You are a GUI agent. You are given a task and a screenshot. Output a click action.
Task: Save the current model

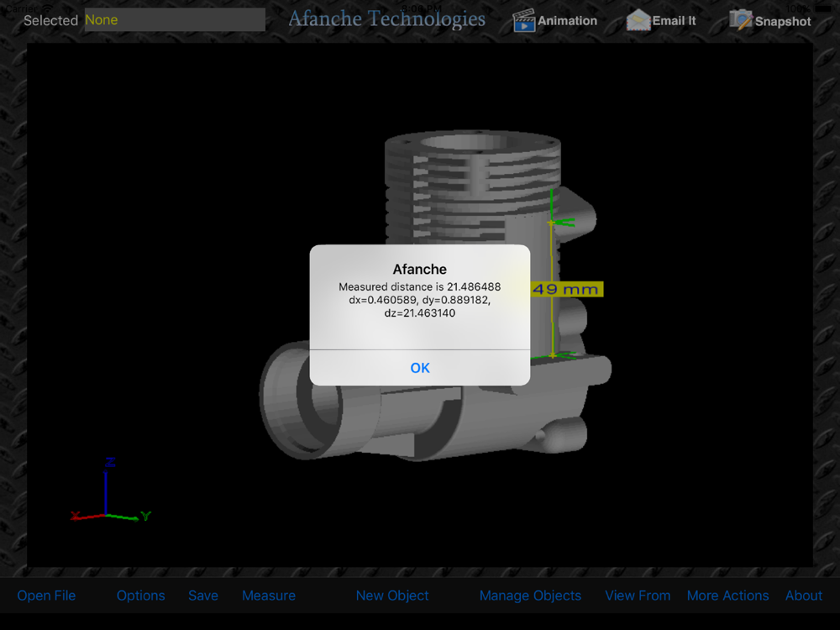203,596
